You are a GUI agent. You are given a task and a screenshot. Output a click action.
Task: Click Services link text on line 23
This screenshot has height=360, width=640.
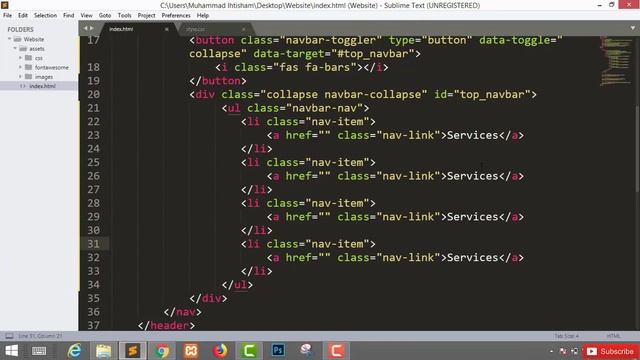pyautogui.click(x=472, y=135)
